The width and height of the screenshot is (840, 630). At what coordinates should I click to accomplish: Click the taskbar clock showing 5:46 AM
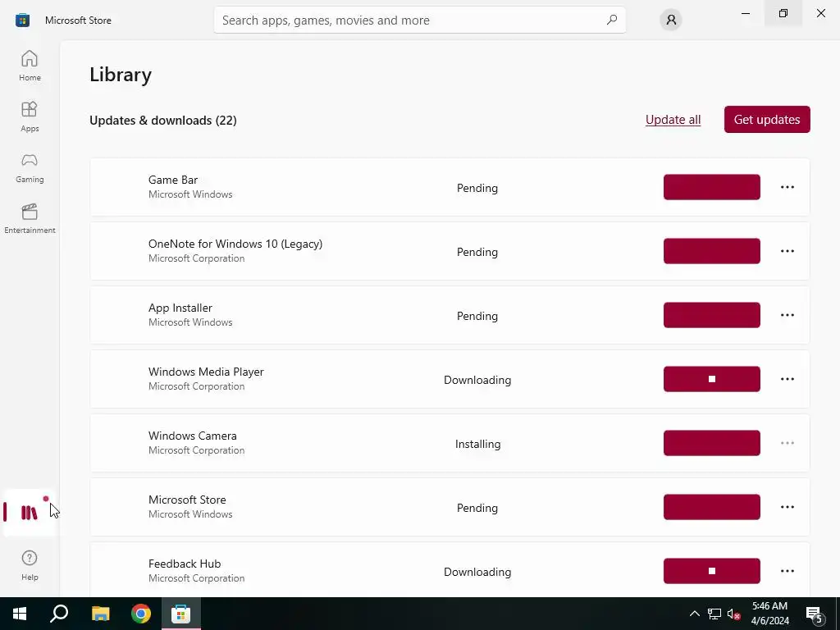[769, 614]
